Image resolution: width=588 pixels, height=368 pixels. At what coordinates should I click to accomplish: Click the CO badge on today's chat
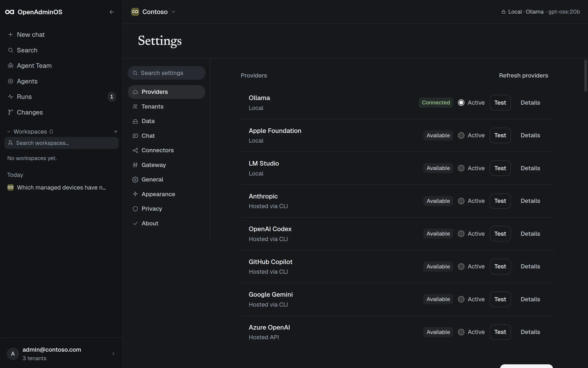[10, 187]
